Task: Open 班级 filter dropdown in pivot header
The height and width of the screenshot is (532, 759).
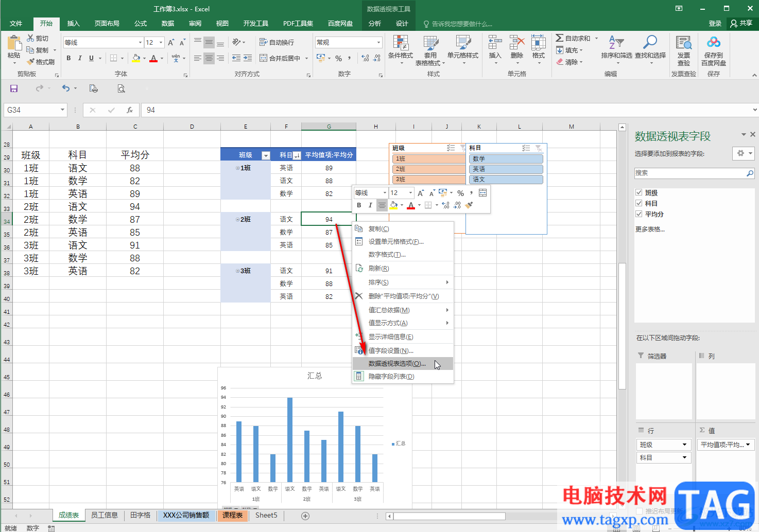Action: (266, 155)
